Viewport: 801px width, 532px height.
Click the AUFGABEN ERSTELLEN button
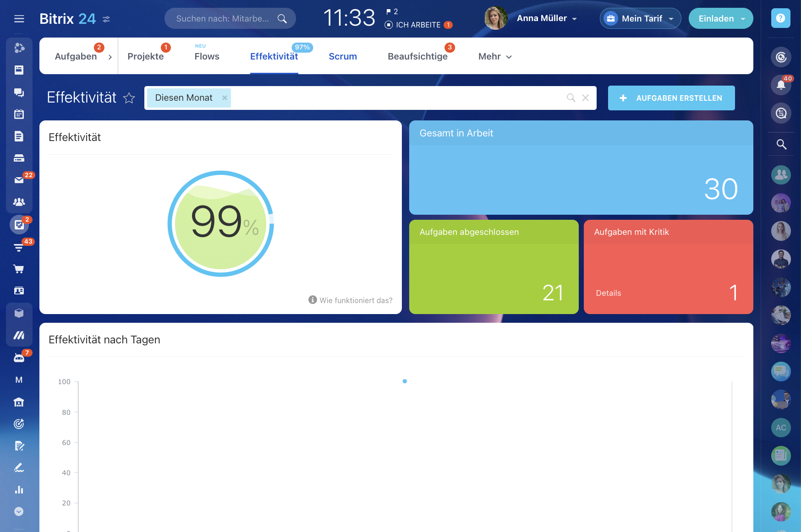click(671, 98)
